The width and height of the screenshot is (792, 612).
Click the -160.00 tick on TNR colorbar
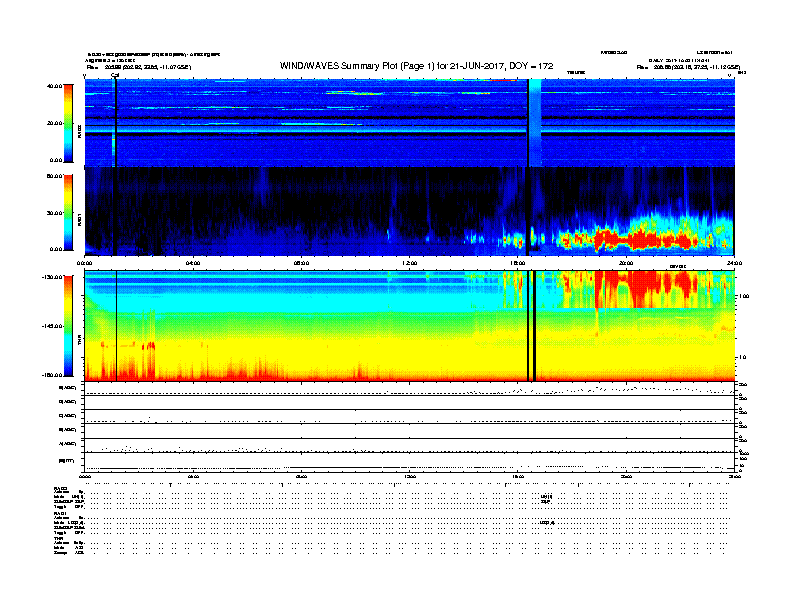(x=52, y=375)
